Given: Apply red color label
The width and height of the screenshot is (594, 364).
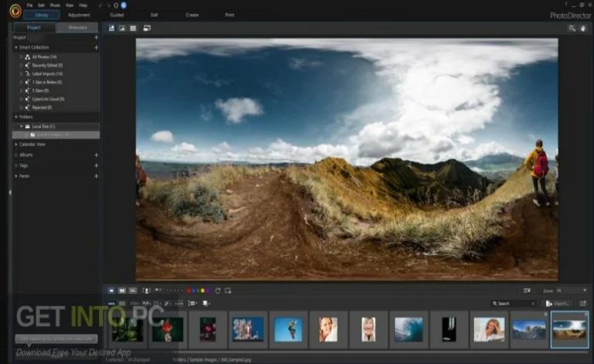Looking at the screenshot, I should (x=189, y=291).
